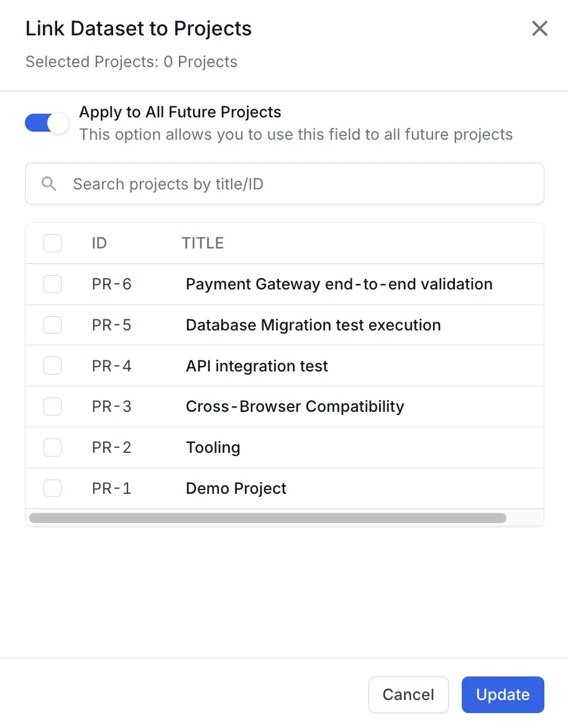Click the ID column header
Image resolution: width=568 pixels, height=728 pixels.
pos(99,243)
